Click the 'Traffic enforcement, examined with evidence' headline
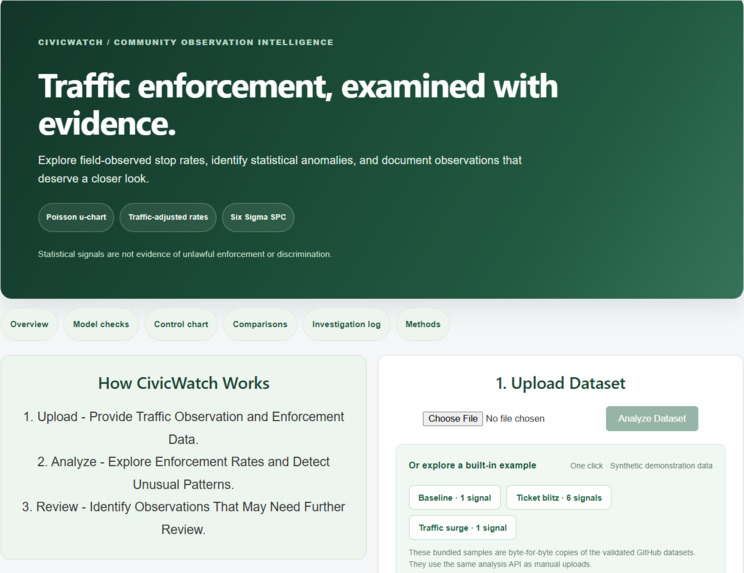Viewport: 744px width, 573px height. 298,105
